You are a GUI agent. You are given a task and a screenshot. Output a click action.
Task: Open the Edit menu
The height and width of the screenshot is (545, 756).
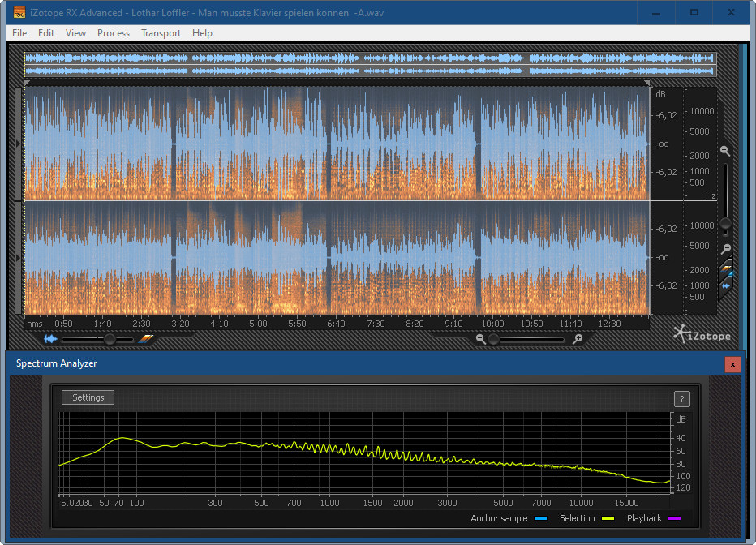point(45,33)
